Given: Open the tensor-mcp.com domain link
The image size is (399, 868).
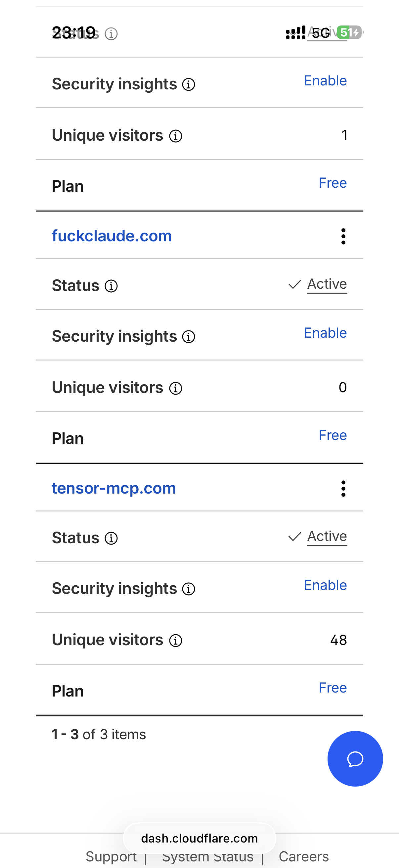Looking at the screenshot, I should coord(114,488).
